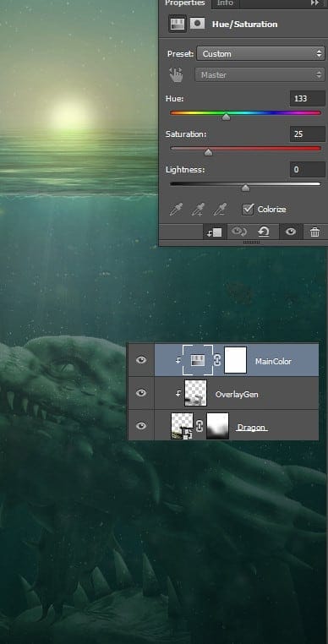Switch to the Info tab
Viewport: 328px width, 644px height.
coord(225,3)
